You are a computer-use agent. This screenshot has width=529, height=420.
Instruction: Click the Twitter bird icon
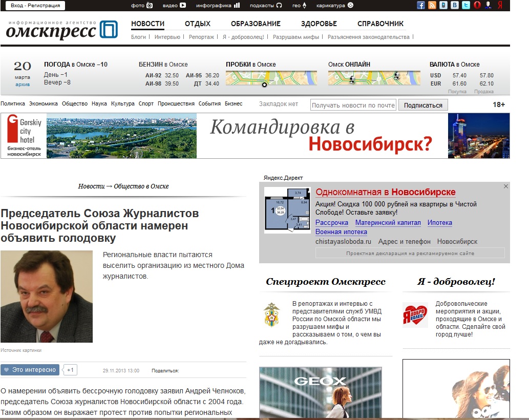click(x=465, y=6)
